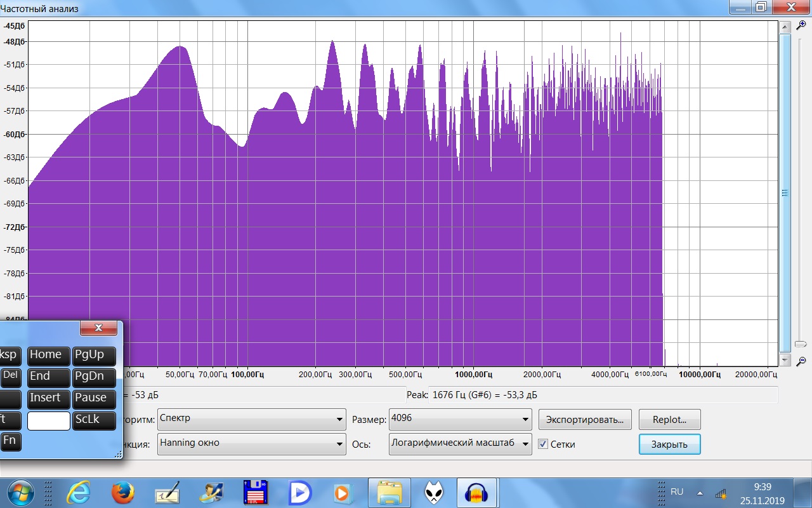Screen dimensions: 812x508
Task: Open the Алгоритм dropdown showing Спектр
Action: pyautogui.click(x=251, y=419)
